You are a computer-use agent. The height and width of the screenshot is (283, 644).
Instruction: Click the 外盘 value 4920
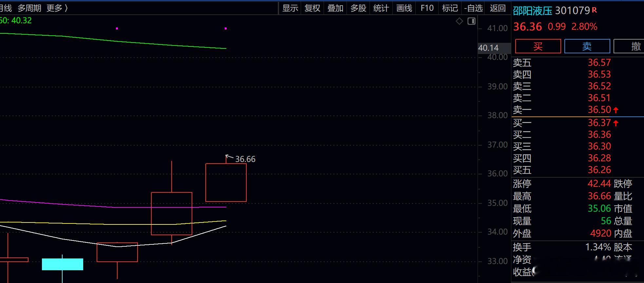600,233
